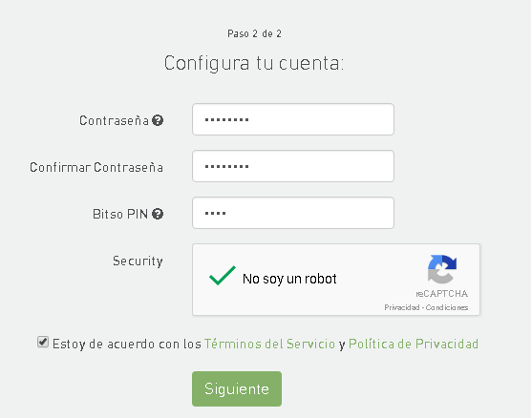Click the help icon next to Contraseña
The image size is (532, 418).
tap(158, 120)
